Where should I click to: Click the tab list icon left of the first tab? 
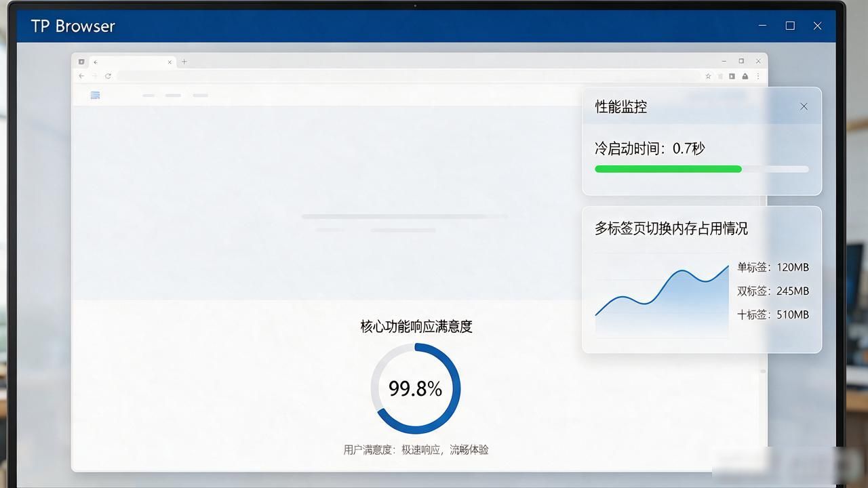click(81, 62)
